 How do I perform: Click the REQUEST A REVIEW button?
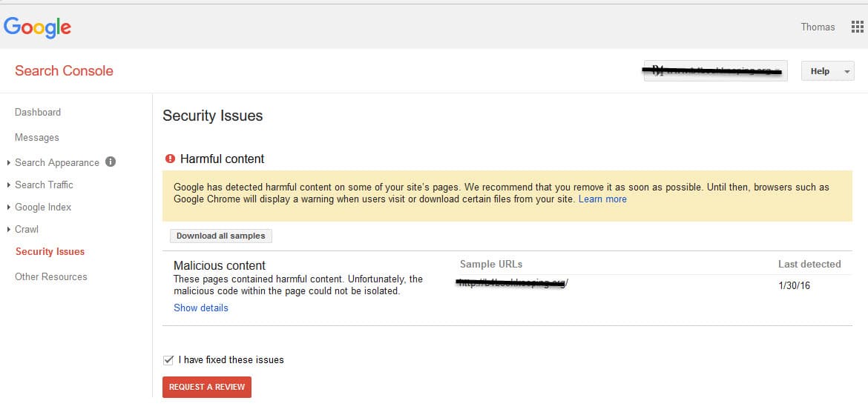[207, 388]
